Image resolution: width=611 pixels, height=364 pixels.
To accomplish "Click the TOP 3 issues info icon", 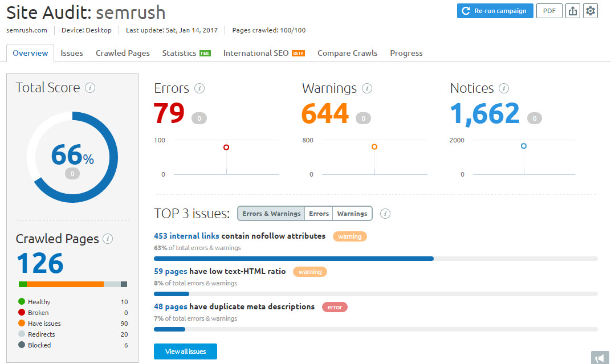I will (385, 214).
